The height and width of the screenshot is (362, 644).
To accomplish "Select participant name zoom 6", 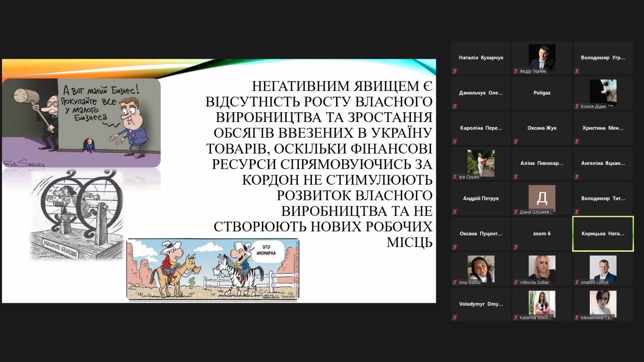I will click(x=542, y=234).
